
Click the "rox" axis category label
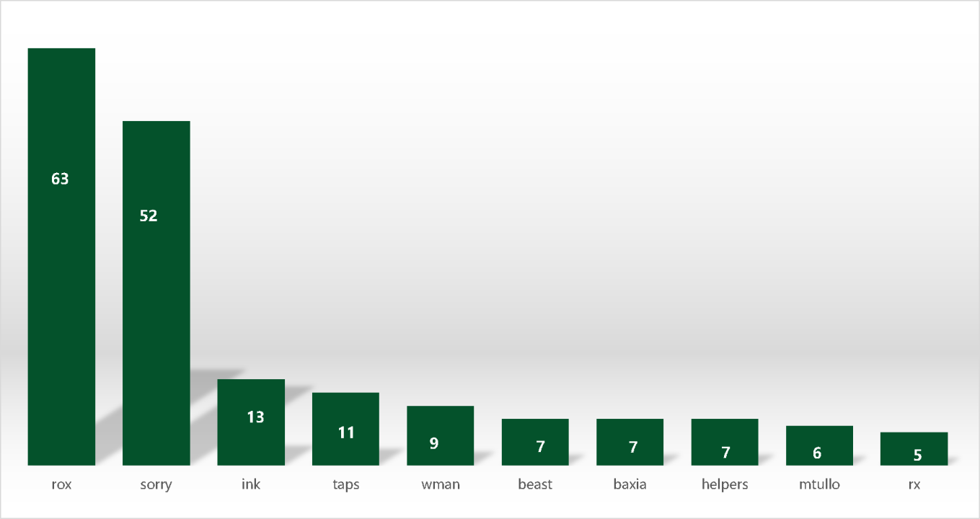click(x=61, y=484)
